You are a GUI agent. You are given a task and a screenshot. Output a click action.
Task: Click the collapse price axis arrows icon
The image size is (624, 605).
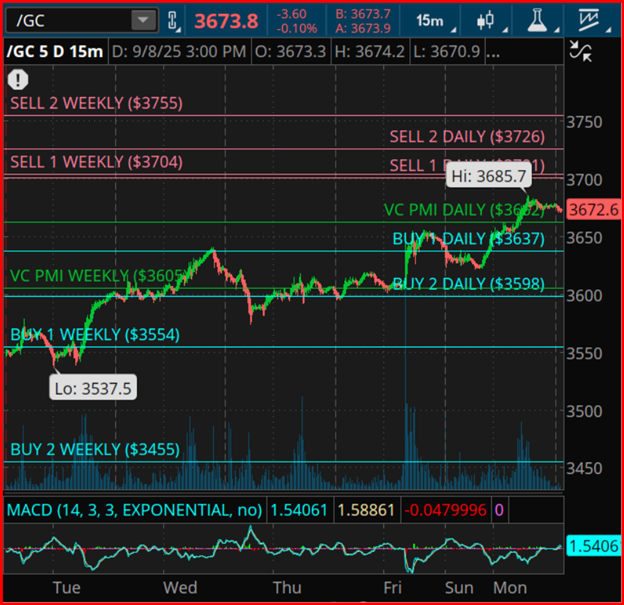tap(580, 51)
